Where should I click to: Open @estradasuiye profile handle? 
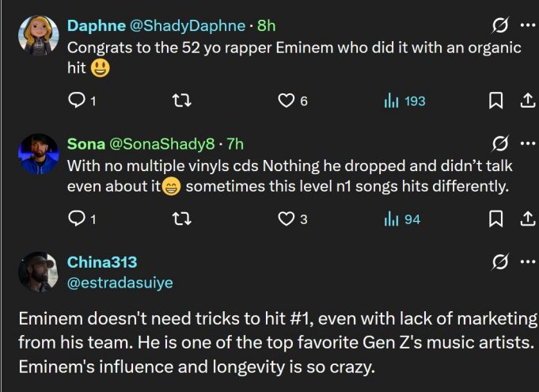120,282
